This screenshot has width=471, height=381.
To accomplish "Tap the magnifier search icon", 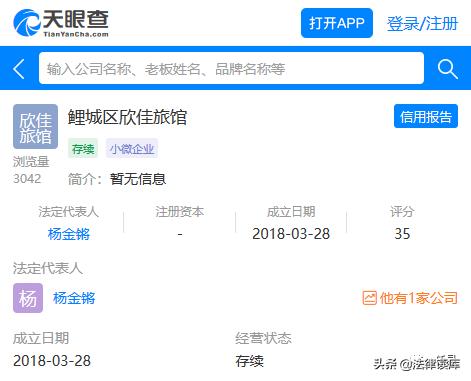I will coord(447,69).
